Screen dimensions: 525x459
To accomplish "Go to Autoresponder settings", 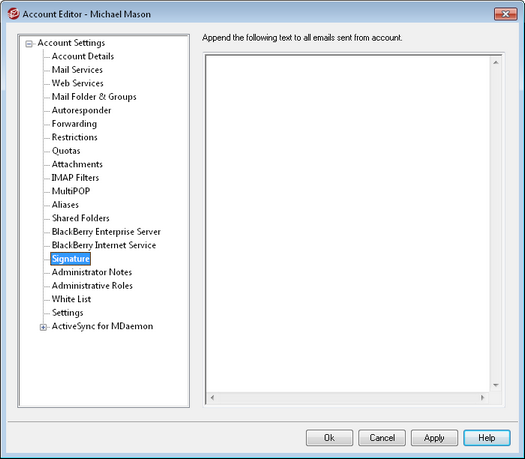I will 81,110.
